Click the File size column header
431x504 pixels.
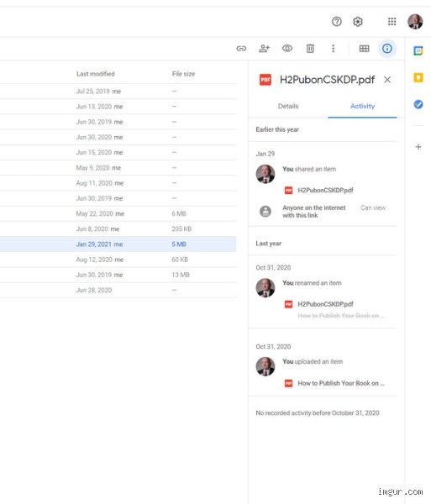[183, 74]
